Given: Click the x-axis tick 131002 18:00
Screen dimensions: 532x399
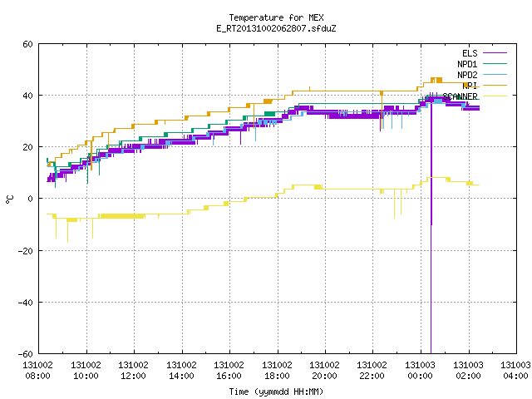Looking at the screenshot, I should pyautogui.click(x=277, y=371).
